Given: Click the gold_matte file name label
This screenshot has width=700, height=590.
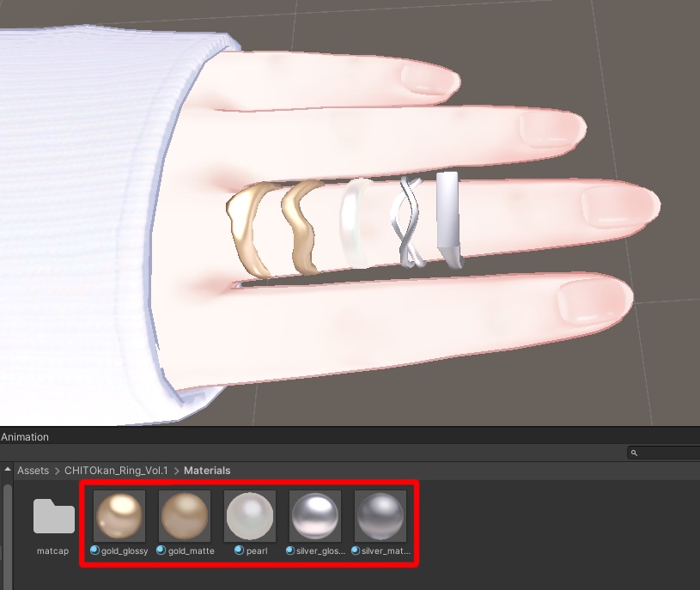Looking at the screenshot, I should pyautogui.click(x=191, y=551).
